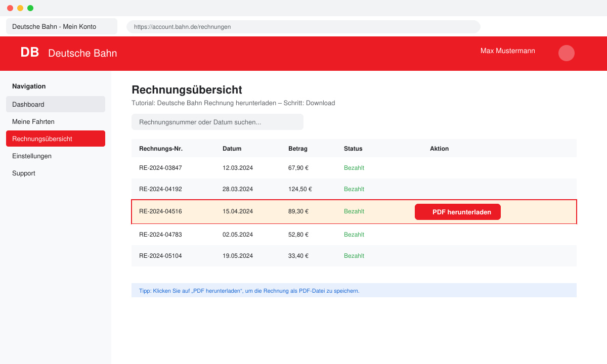This screenshot has width=607, height=364.
Task: Click the Status column header
Action: click(353, 149)
